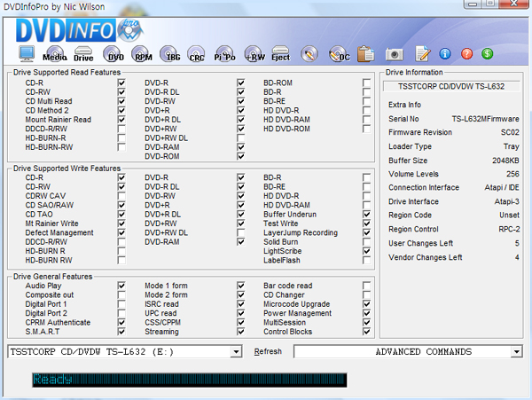The width and height of the screenshot is (532, 400).
Task: Click Buffer Size value 2048KB
Action: 505,161
